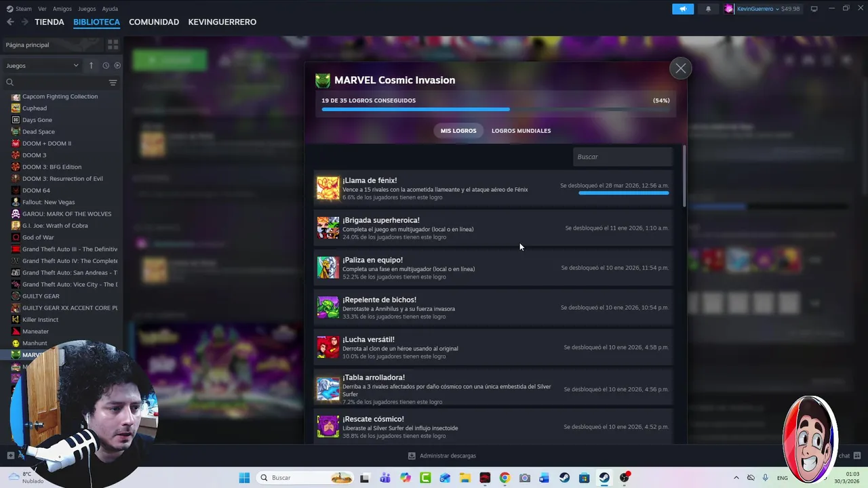
Task: Switch to the MIS LOGROS tab
Action: (458, 131)
